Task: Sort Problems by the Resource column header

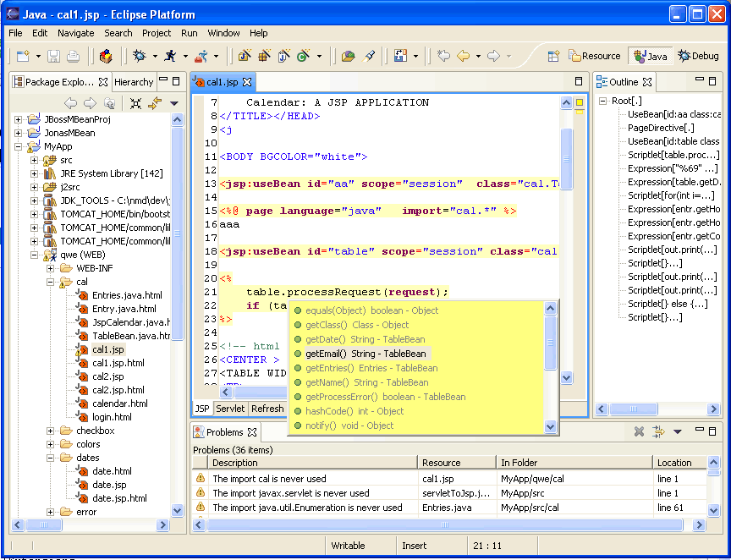Action: (457, 463)
